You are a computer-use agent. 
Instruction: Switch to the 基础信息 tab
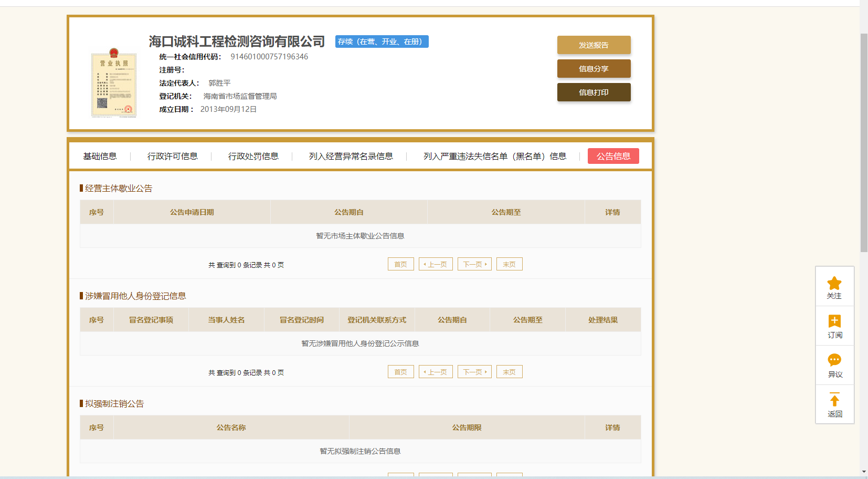click(100, 156)
